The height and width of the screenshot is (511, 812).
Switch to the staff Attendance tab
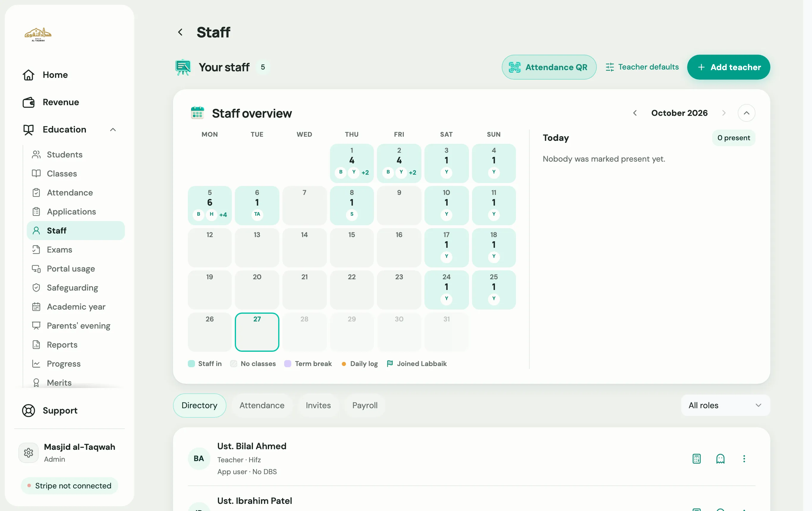tap(262, 406)
